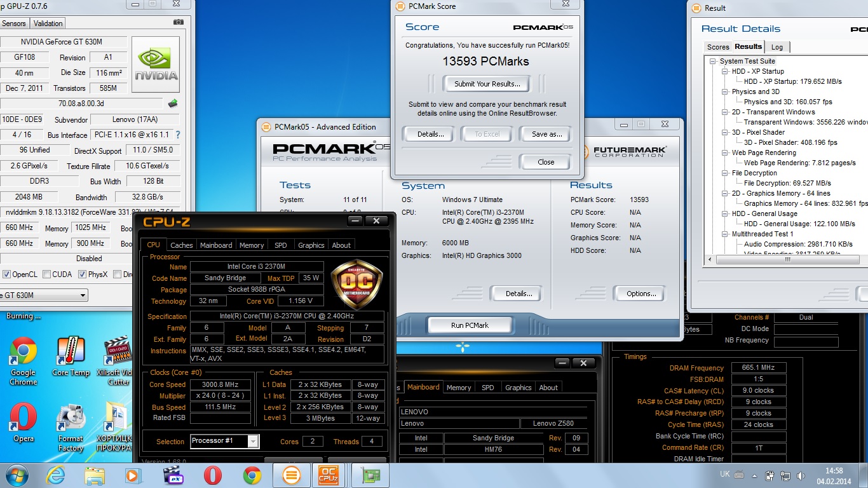Open Validation tab in GPU-Z
868x488 pixels.
click(48, 24)
